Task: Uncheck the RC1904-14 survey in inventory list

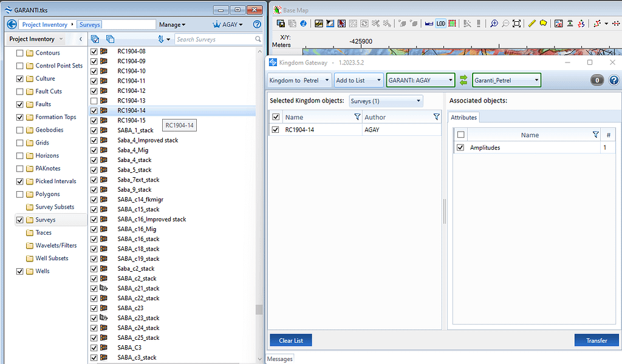Action: (94, 110)
